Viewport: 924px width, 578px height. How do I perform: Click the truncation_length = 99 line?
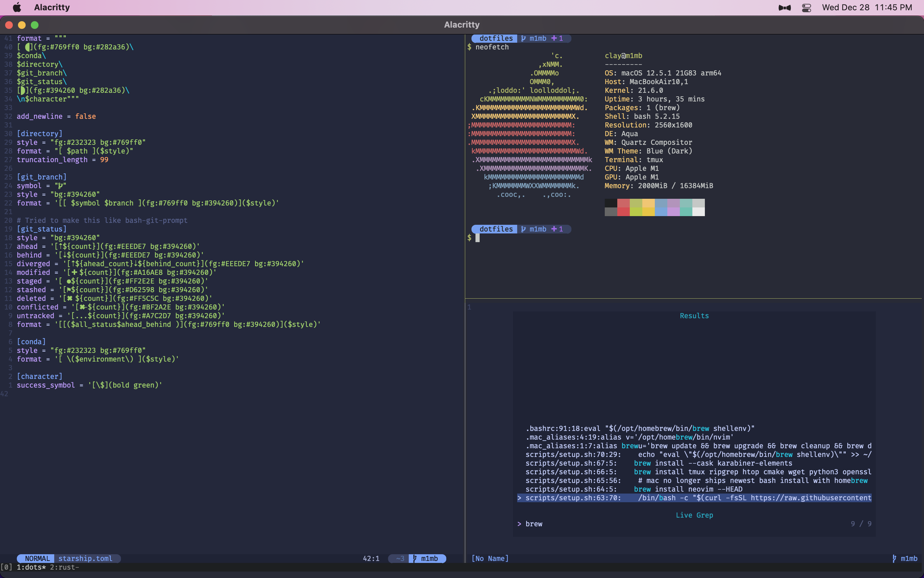[62, 160]
